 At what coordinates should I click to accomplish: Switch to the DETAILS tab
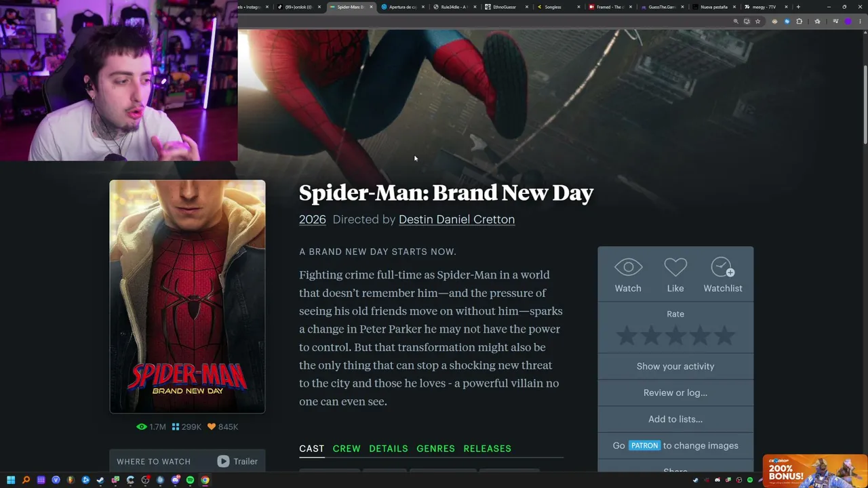click(389, 449)
